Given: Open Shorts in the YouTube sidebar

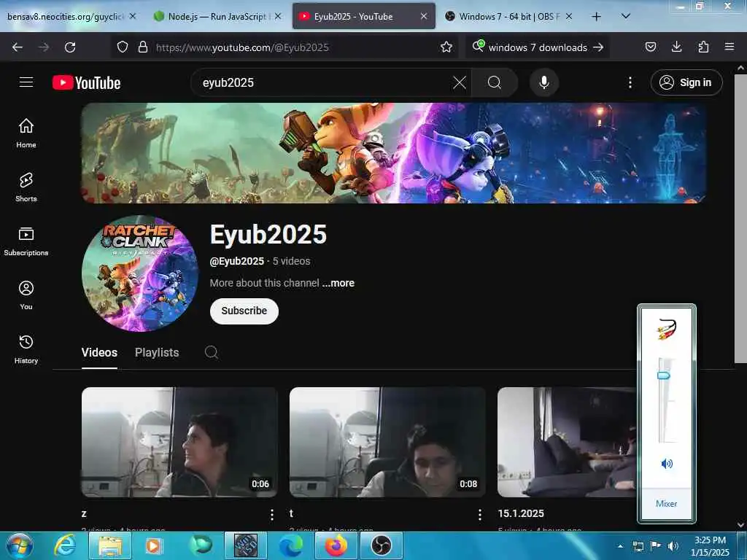Looking at the screenshot, I should pyautogui.click(x=26, y=187).
